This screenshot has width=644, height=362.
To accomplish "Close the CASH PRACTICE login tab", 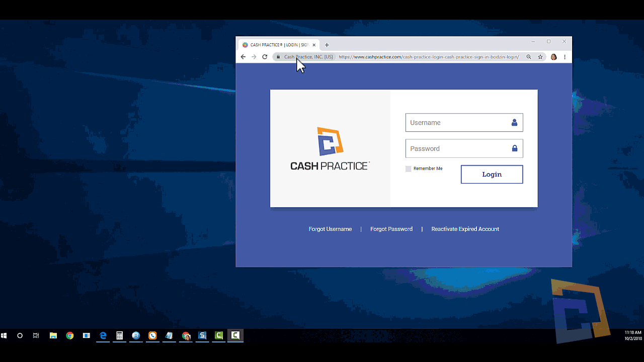I will pyautogui.click(x=314, y=45).
